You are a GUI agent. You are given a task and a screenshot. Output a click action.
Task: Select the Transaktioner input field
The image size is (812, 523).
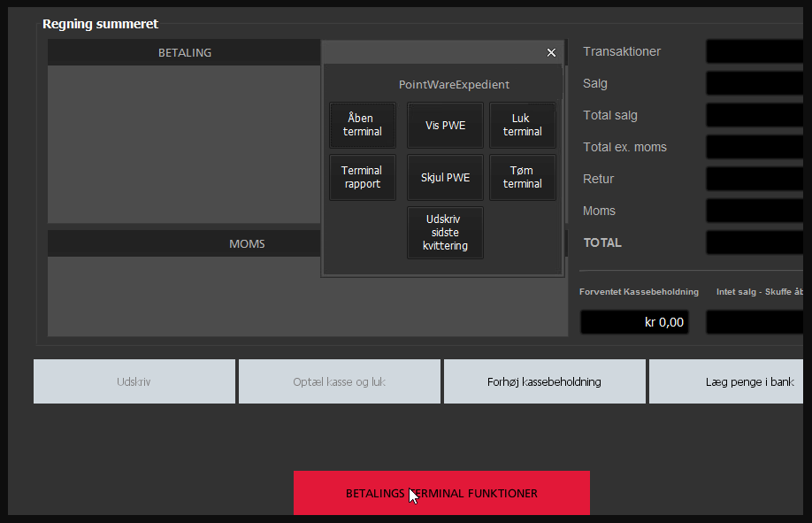757,50
